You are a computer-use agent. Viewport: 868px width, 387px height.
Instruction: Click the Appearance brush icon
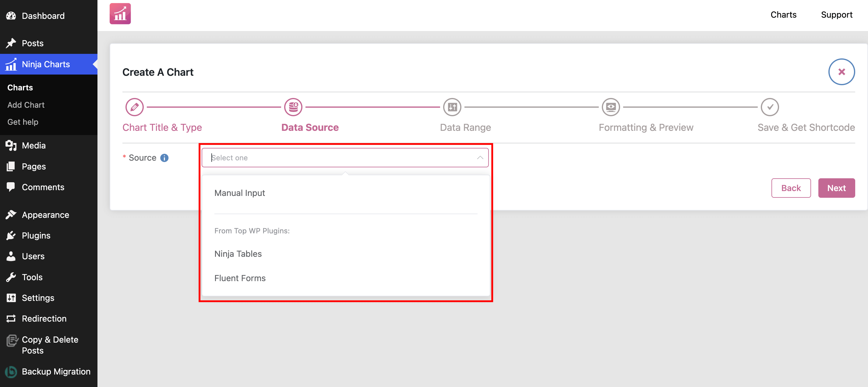(11, 215)
